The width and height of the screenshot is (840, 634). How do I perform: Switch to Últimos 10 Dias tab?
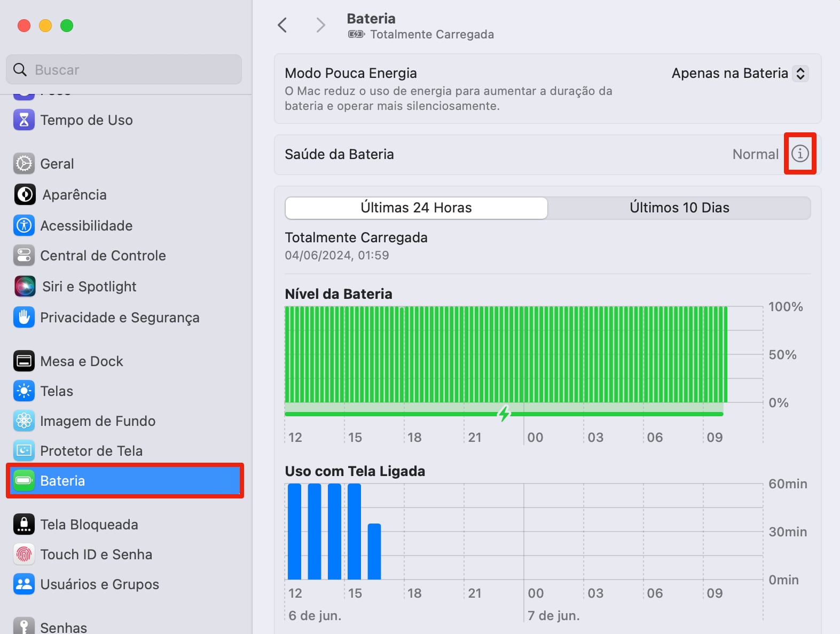(x=679, y=208)
